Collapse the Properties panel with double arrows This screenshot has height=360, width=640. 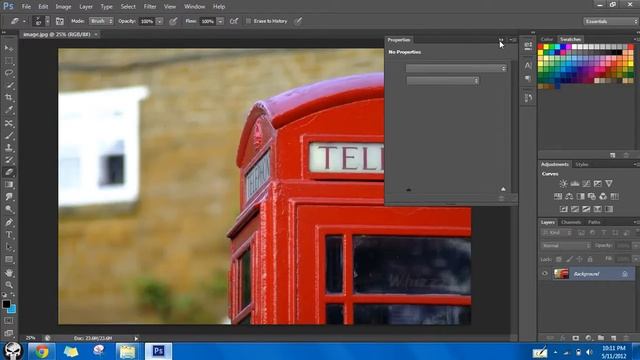501,40
